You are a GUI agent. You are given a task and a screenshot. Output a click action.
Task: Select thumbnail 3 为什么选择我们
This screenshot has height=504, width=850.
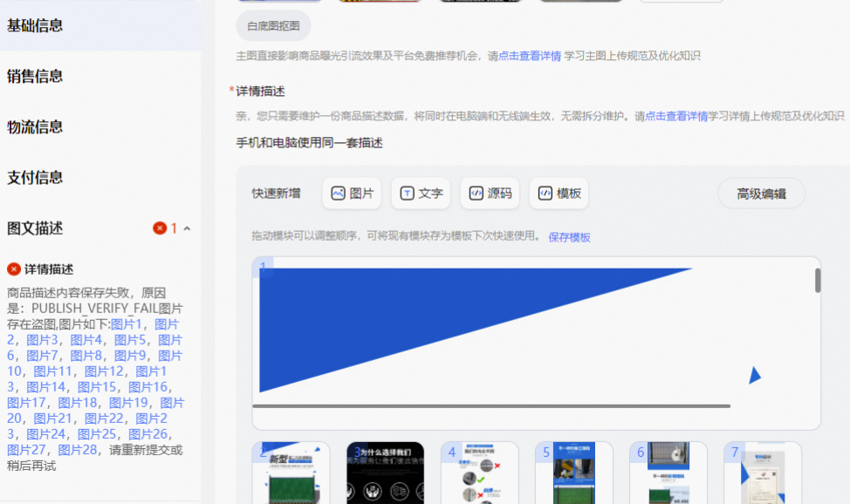click(385, 473)
